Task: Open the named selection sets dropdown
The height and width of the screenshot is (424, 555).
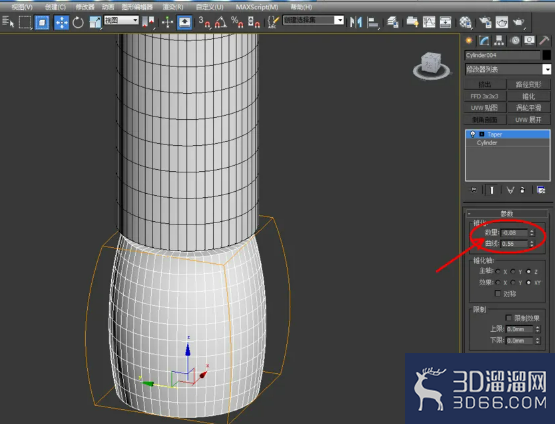Action: pos(313,20)
